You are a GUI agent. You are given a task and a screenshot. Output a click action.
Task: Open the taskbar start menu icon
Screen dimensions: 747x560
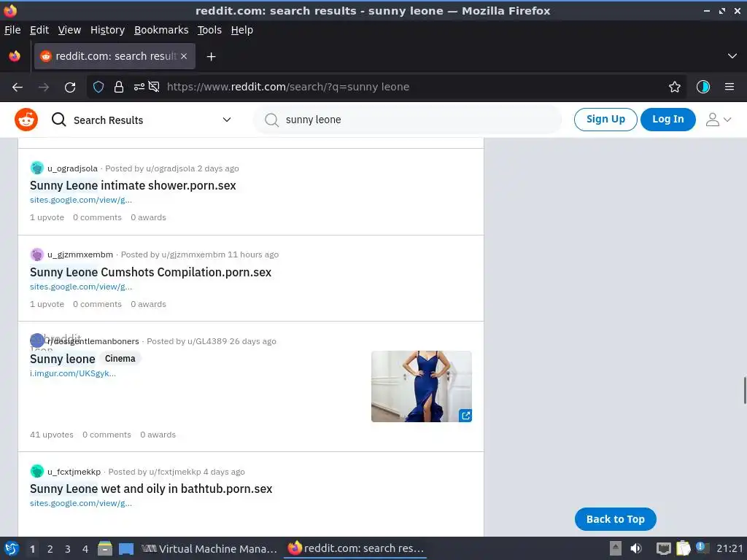point(12,548)
